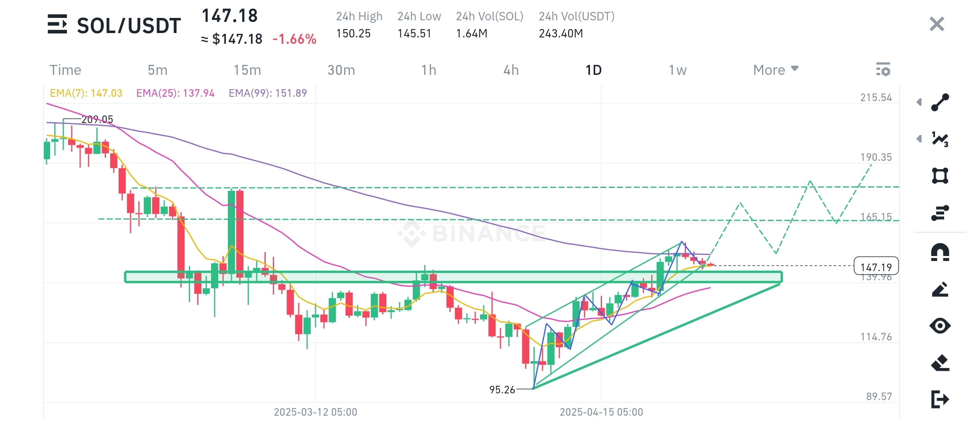The height and width of the screenshot is (430, 980).
Task: Toggle the EMA(7) indicator label
Action: click(x=86, y=93)
